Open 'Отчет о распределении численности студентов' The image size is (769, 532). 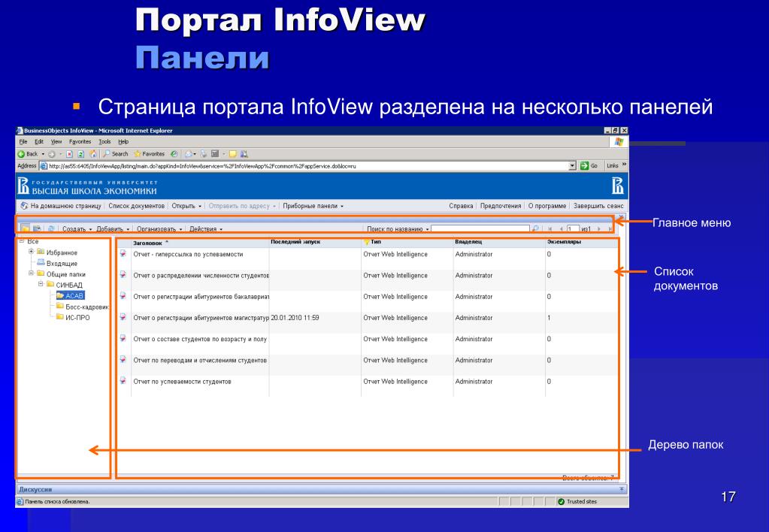coord(201,276)
